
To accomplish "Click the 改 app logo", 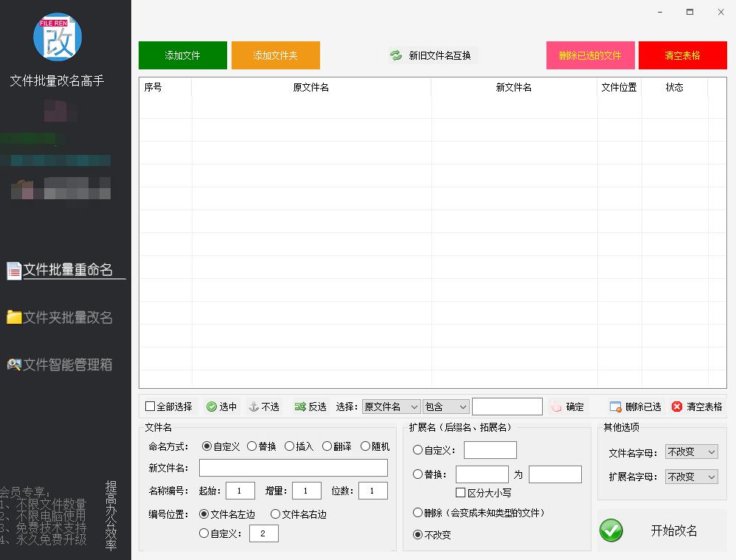I will pyautogui.click(x=57, y=36).
